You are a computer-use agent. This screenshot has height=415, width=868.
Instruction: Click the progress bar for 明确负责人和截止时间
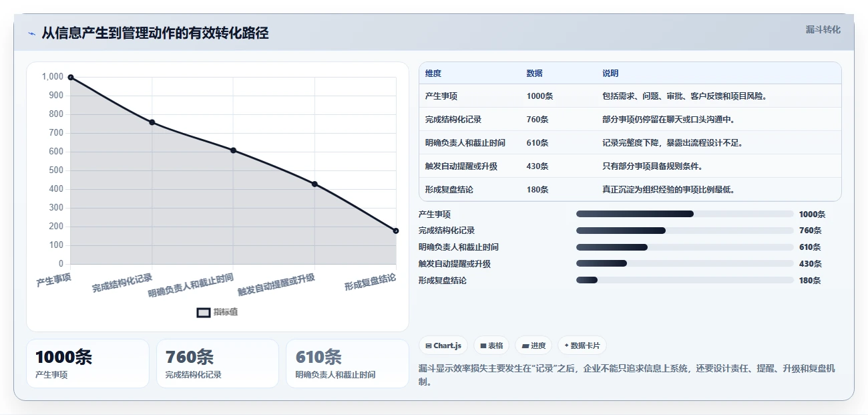(685, 247)
